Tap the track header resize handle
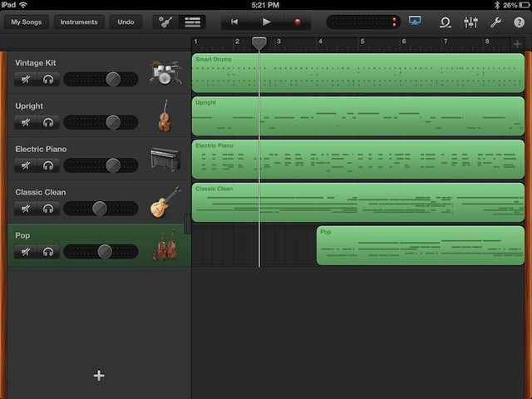Viewport: 532px width, 399px height. click(187, 224)
